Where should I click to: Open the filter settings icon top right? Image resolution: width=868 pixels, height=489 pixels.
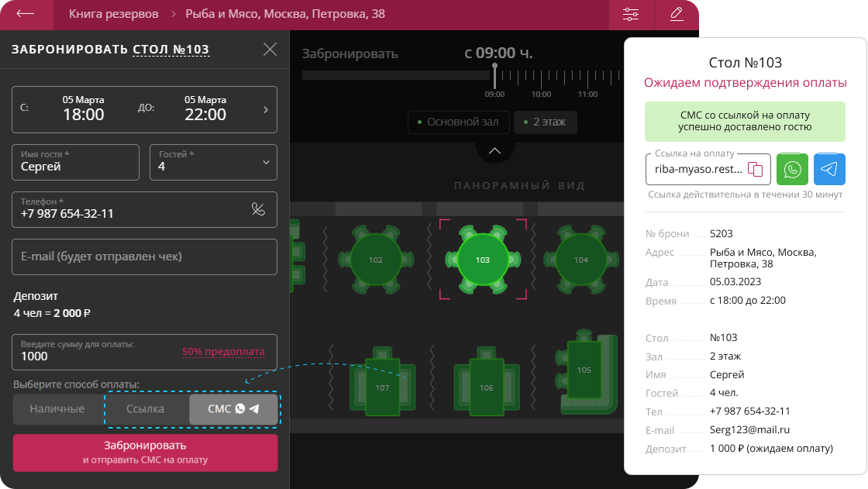pyautogui.click(x=631, y=14)
